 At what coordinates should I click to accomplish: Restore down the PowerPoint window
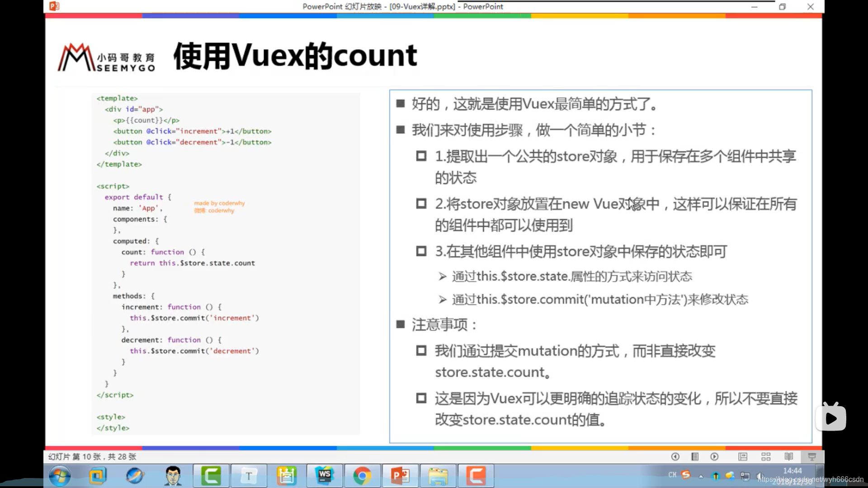pos(783,7)
